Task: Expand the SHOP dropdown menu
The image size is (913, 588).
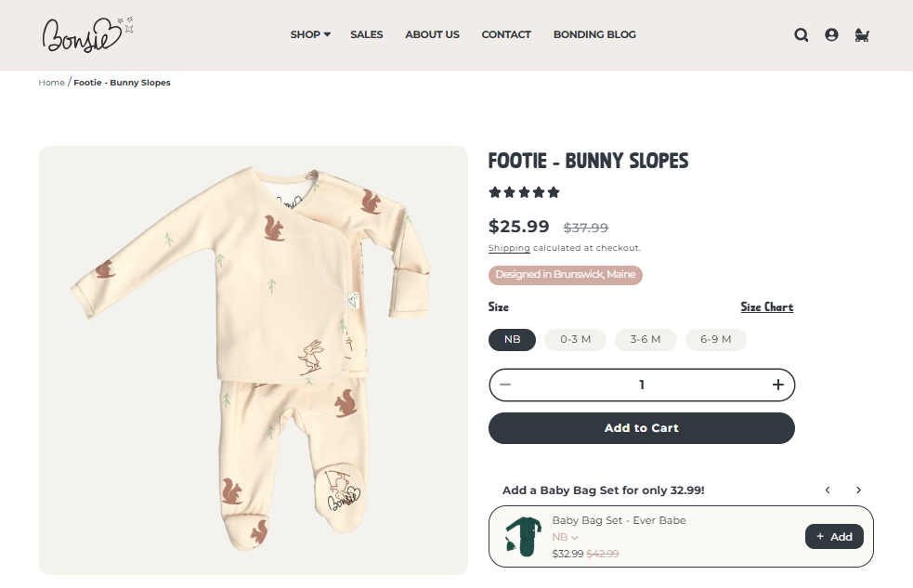Action: pos(310,35)
